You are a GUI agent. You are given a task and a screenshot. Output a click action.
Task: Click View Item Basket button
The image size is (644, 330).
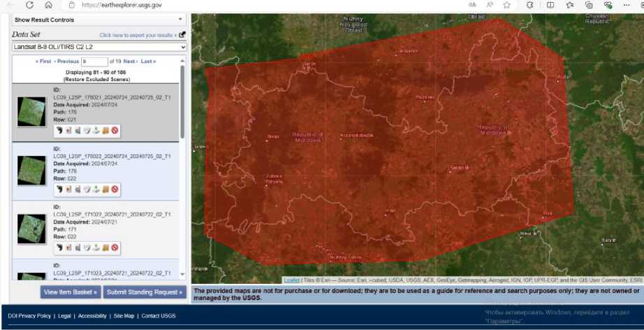click(x=71, y=292)
